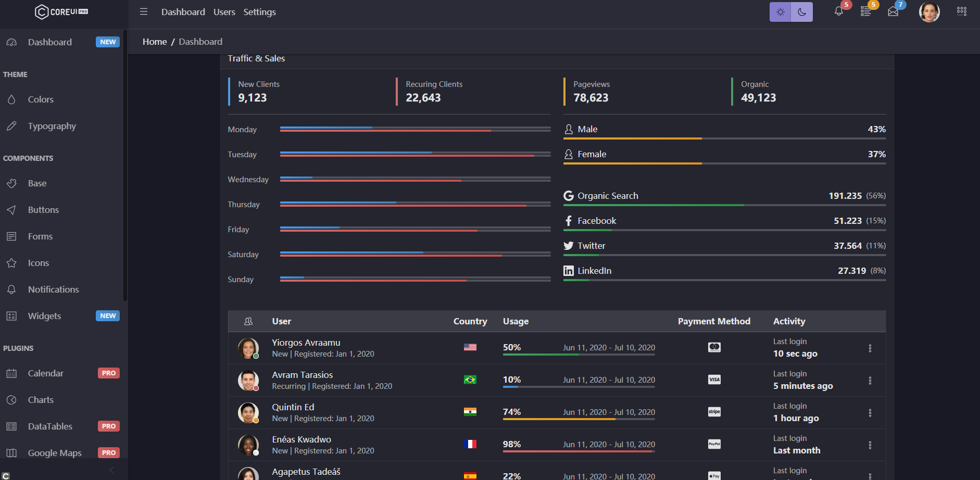Click the Colors droplet icon

click(x=11, y=99)
